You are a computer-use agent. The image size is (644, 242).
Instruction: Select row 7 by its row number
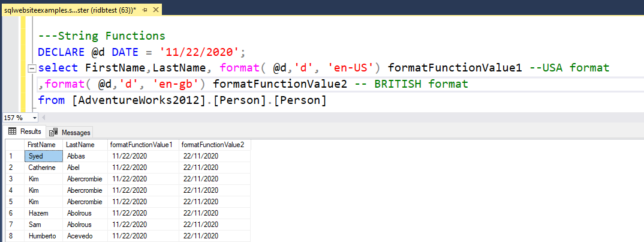(x=15, y=225)
